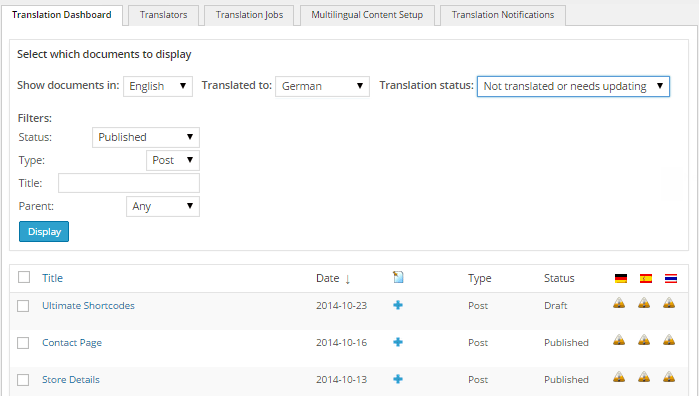Go to the Translation Notifications tab
Viewport: 699px width, 396px height.
click(x=503, y=15)
